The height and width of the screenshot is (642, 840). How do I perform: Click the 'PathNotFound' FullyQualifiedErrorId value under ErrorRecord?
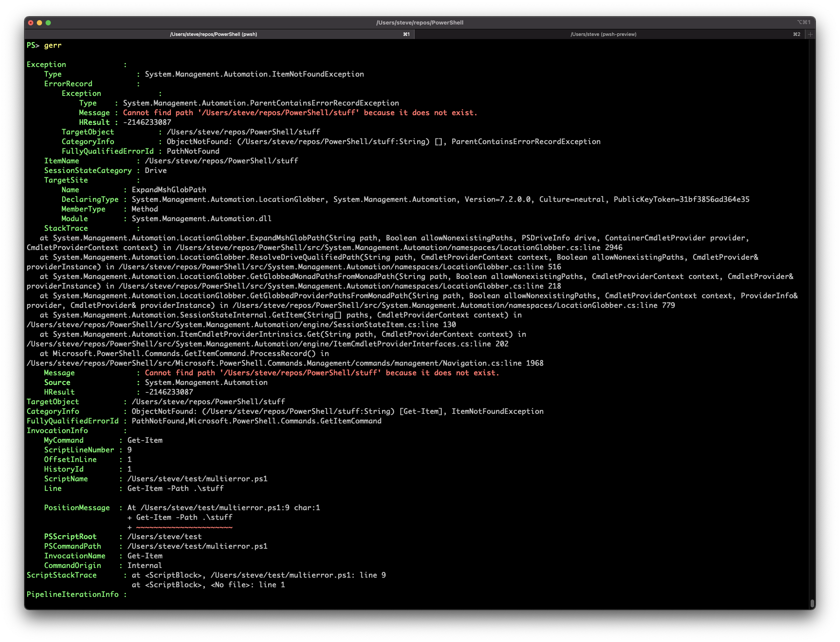click(193, 151)
